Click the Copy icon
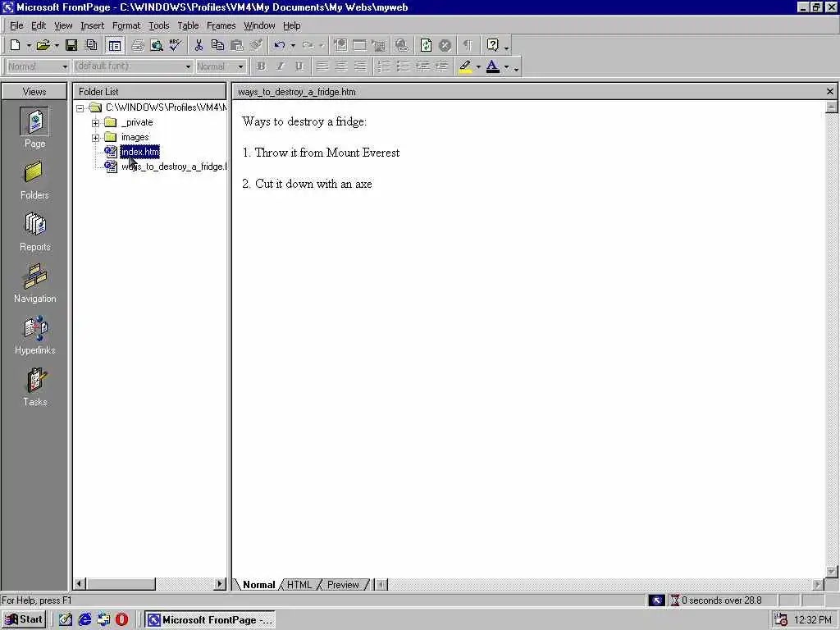The width and height of the screenshot is (840, 630). pos(217,46)
